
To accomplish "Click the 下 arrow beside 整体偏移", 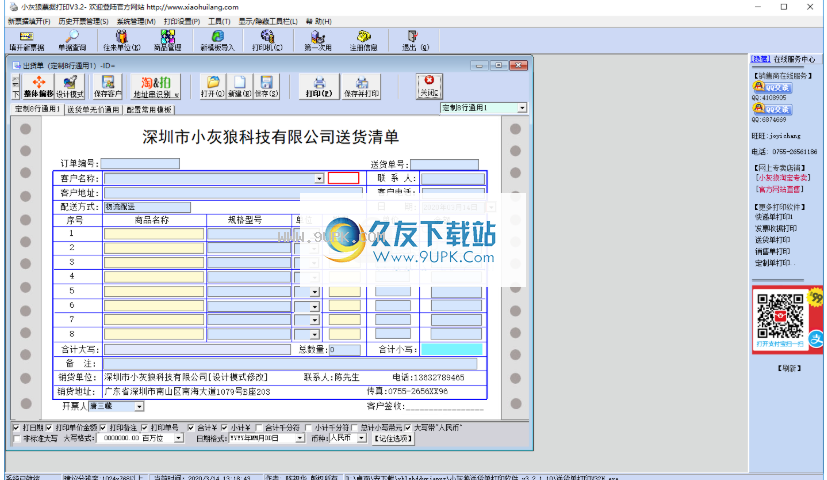I will click(x=16, y=94).
